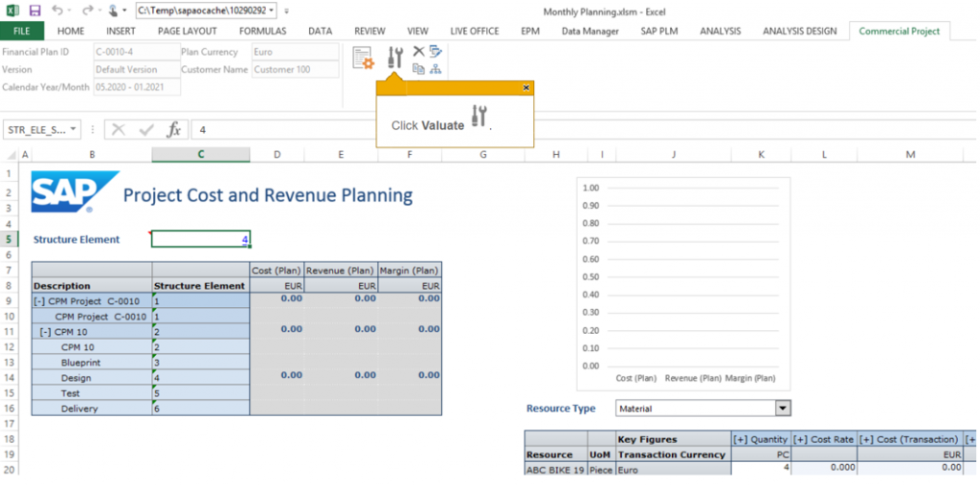This screenshot has width=980, height=486.
Task: Click the Financial Plan ID field
Action: click(x=137, y=52)
